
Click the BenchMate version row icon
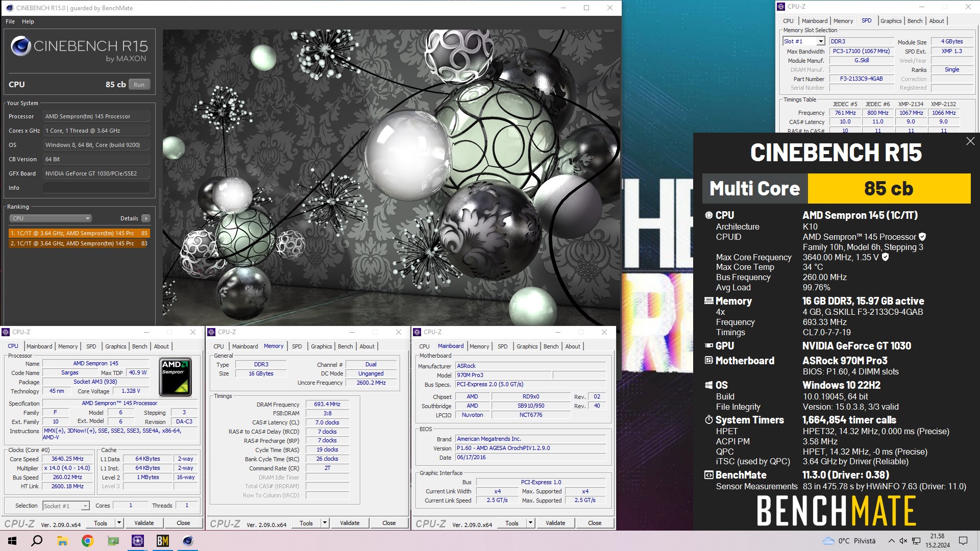click(x=709, y=475)
